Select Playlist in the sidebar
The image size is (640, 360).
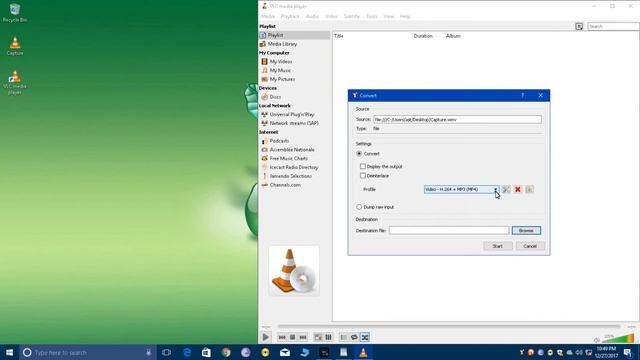[294, 35]
